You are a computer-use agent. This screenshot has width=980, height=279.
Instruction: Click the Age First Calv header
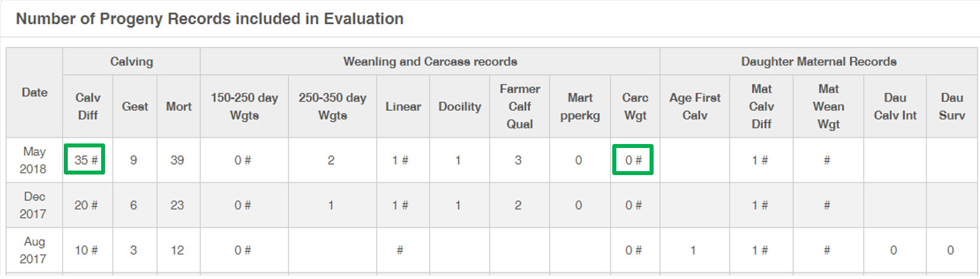tap(695, 106)
